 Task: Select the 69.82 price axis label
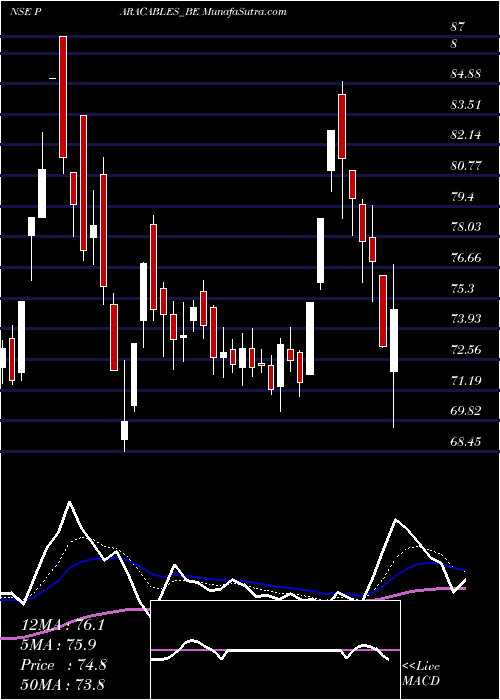click(466, 411)
